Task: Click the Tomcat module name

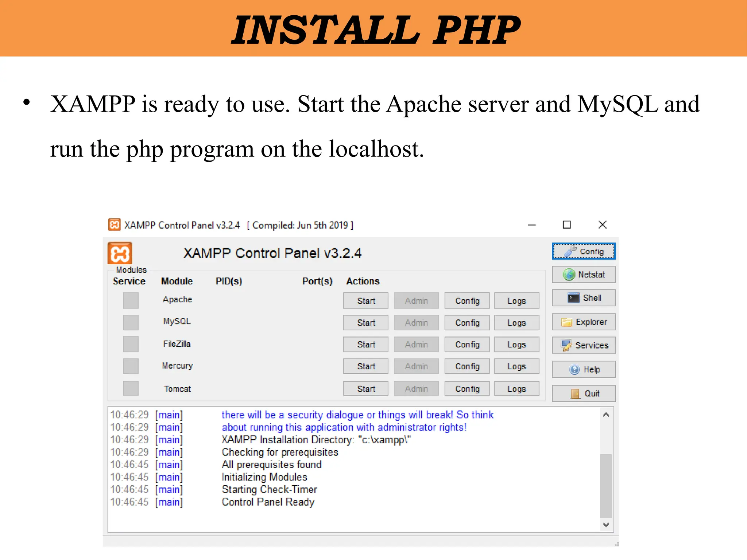Action: point(177,389)
